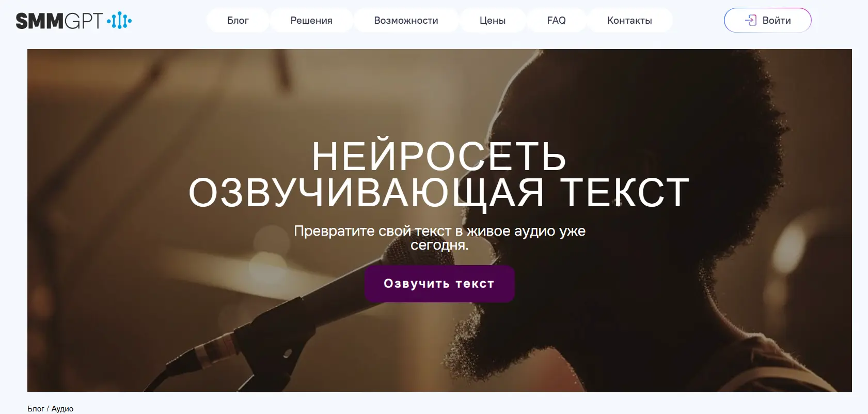Follow the Аудио breadcrumb link

62,409
